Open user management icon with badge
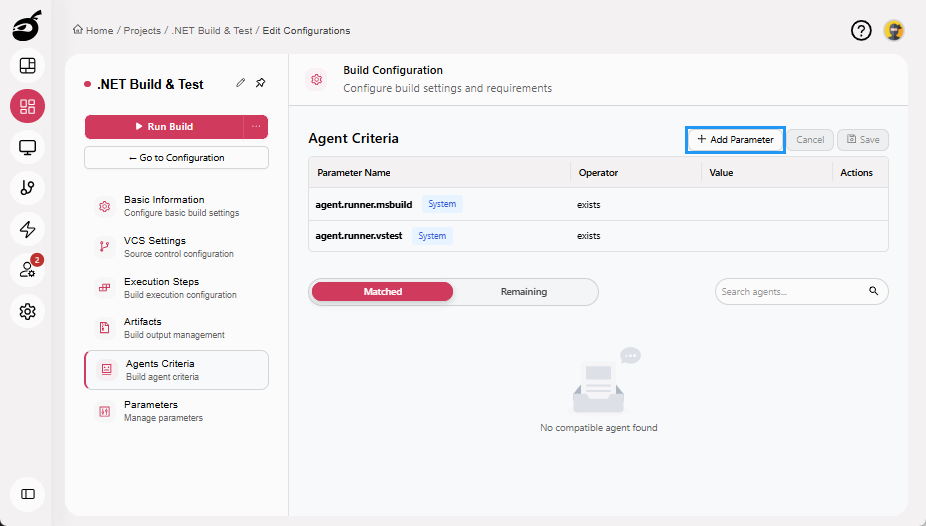 pyautogui.click(x=27, y=270)
